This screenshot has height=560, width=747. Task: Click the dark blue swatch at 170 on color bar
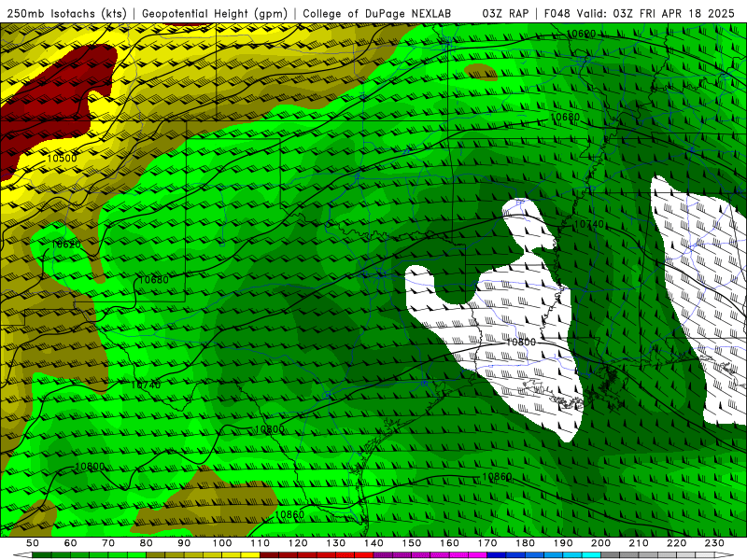point(497,555)
